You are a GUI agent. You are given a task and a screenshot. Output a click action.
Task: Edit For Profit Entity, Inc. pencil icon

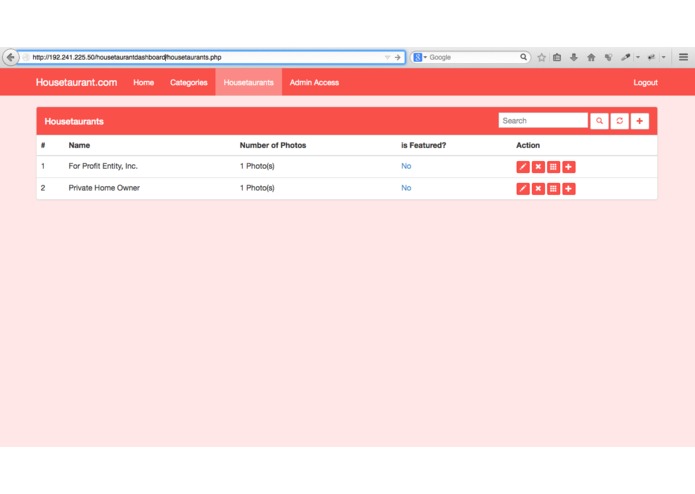pyautogui.click(x=523, y=167)
